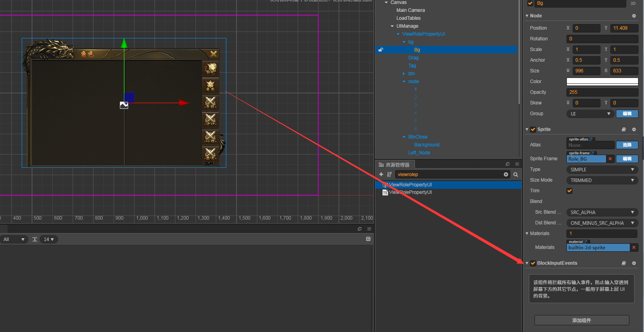Viewport: 644px width, 332px height.
Task: Select the Tag node in hierarchy
Action: [x=412, y=66]
